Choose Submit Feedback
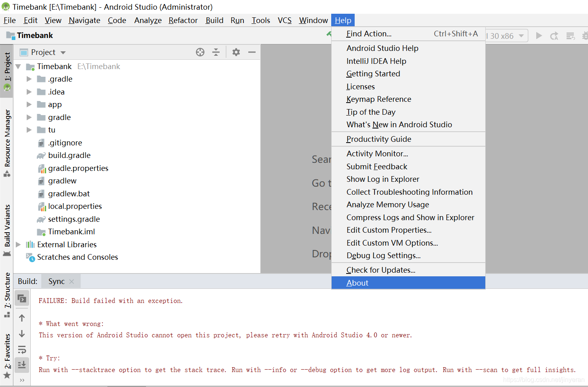 tap(408, 166)
